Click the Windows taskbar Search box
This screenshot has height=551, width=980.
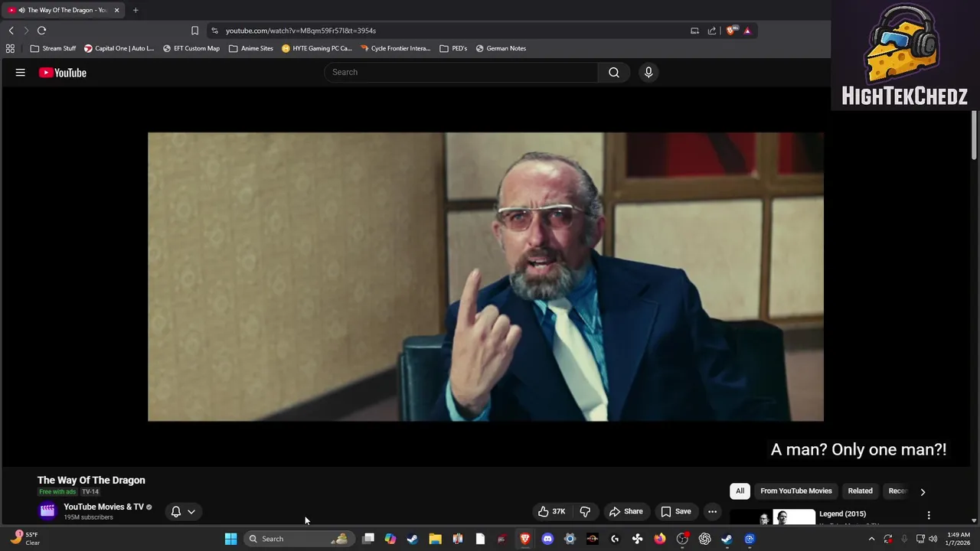(299, 539)
